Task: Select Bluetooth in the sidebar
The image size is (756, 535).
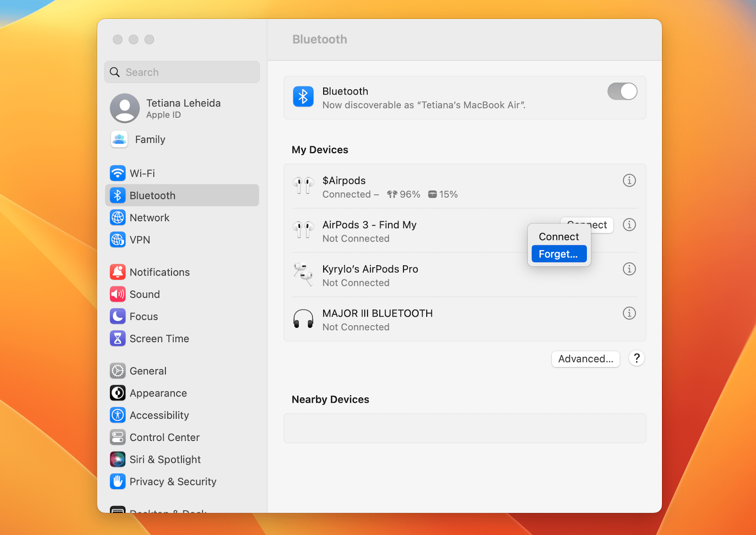Action: 152,195
